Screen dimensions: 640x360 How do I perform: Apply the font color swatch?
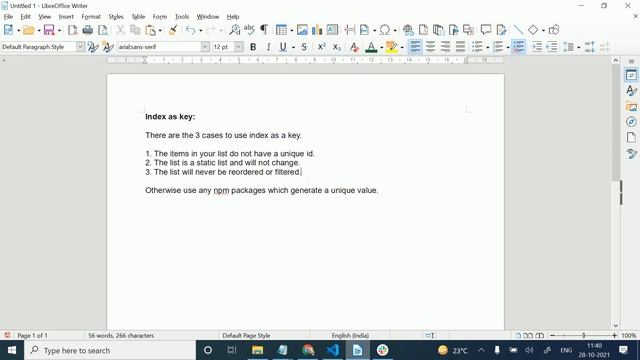(371, 47)
